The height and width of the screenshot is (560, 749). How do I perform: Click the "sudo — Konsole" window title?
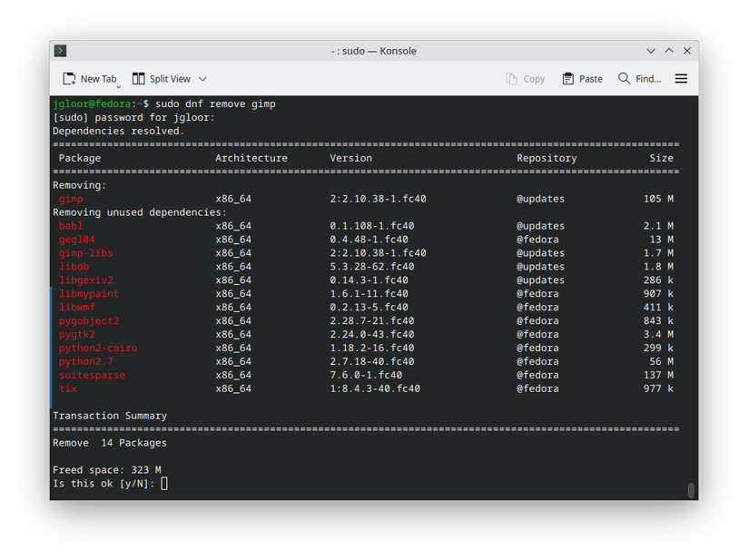click(x=374, y=51)
